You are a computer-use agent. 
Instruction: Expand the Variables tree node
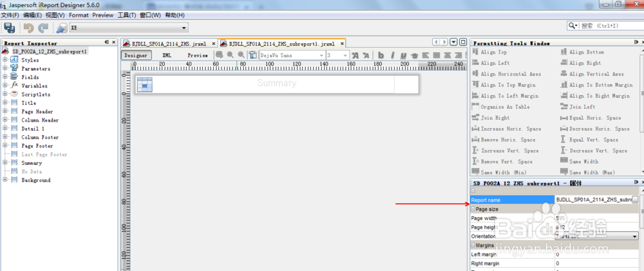tap(5, 86)
